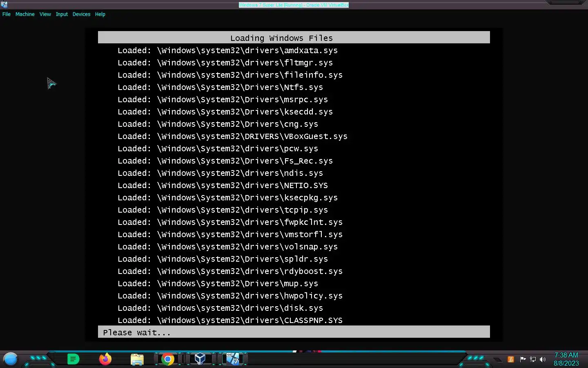Viewport: 588px width, 368px height.
Task: Open the Input menu
Action: (x=62, y=14)
